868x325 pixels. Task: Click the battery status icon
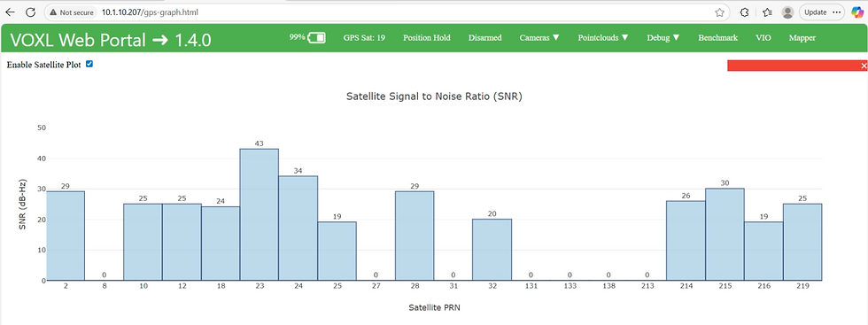[x=317, y=38]
